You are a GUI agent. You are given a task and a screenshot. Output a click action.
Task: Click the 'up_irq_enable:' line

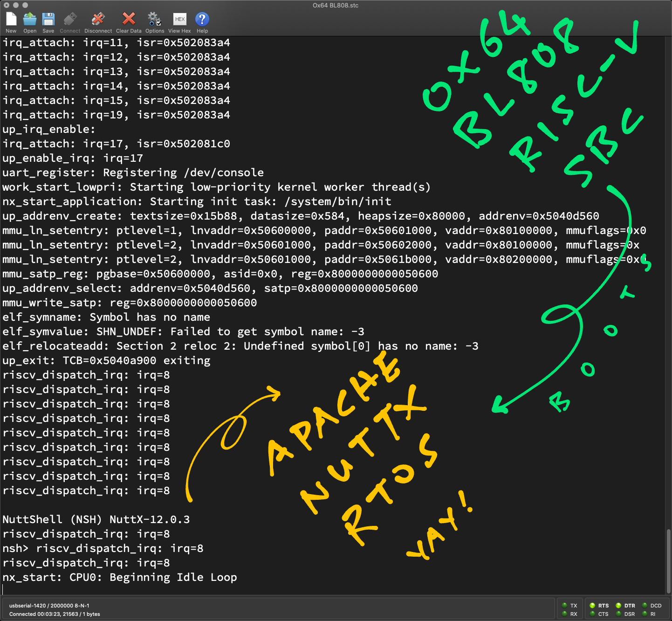[x=48, y=129]
